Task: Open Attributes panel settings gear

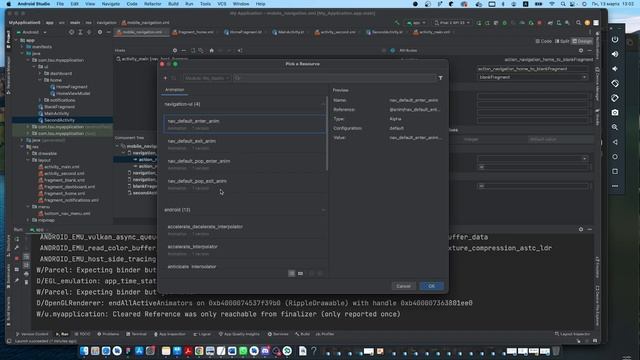Action: click(581, 51)
